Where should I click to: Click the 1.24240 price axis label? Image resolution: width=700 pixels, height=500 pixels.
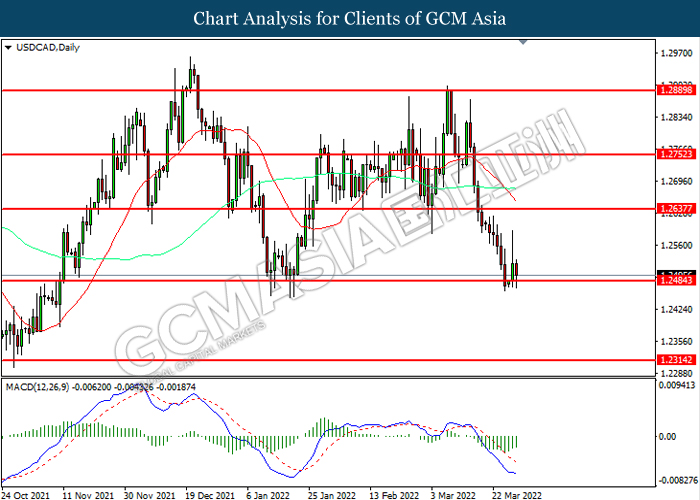click(676, 309)
